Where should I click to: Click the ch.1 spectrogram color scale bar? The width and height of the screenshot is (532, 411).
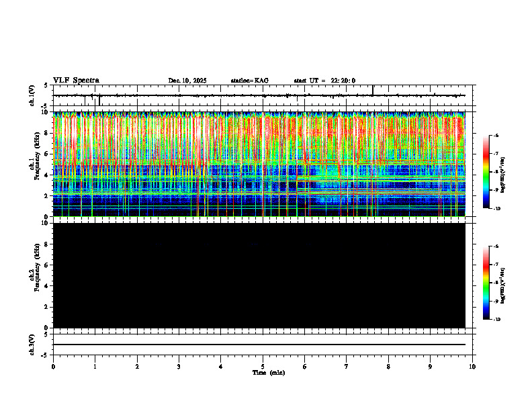point(486,172)
